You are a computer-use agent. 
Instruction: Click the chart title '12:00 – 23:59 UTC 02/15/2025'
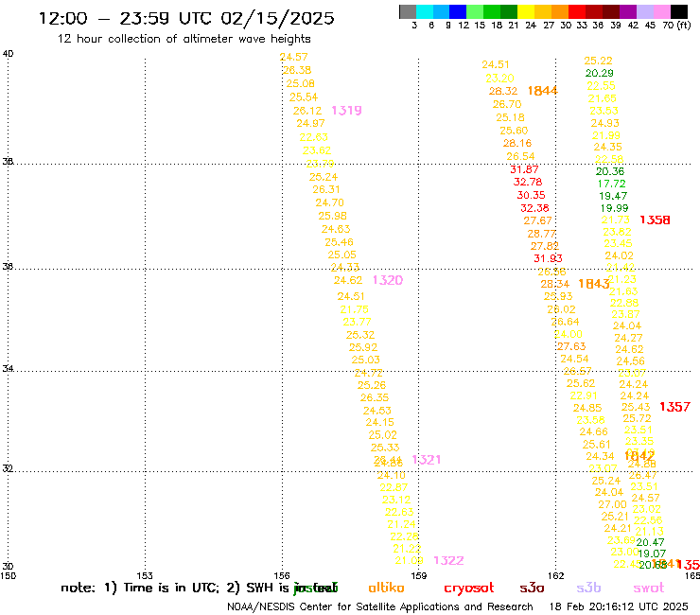click(x=186, y=18)
